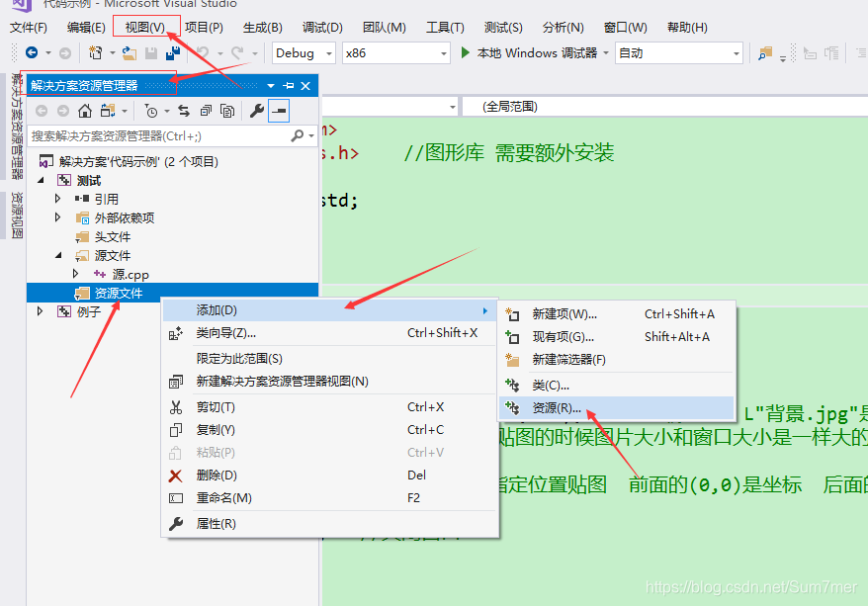868x606 pixels.
Task: Open the 工具(T) menu
Action: 445,27
